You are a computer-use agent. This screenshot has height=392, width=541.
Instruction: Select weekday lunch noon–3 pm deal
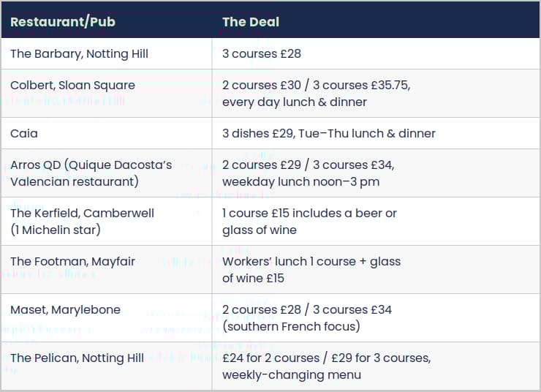pyautogui.click(x=376, y=173)
